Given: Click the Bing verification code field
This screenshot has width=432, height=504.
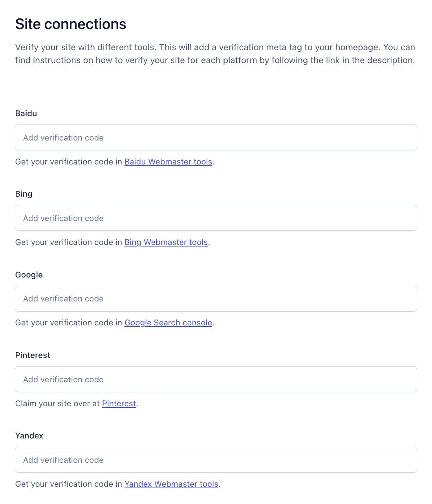Looking at the screenshot, I should [216, 218].
